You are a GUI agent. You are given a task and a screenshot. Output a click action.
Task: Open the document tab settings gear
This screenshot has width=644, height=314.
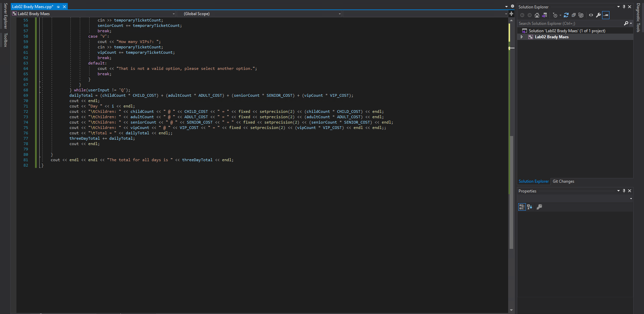tap(513, 6)
